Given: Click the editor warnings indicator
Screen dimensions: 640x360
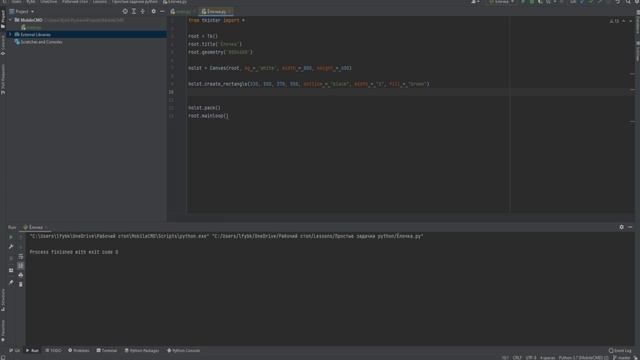Looking at the screenshot, I should 614,21.
